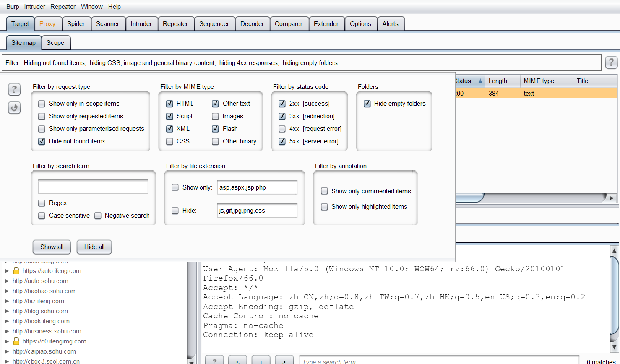Open the Scope sub-tab
Viewport: 620px width, 364px height.
[x=55, y=43]
